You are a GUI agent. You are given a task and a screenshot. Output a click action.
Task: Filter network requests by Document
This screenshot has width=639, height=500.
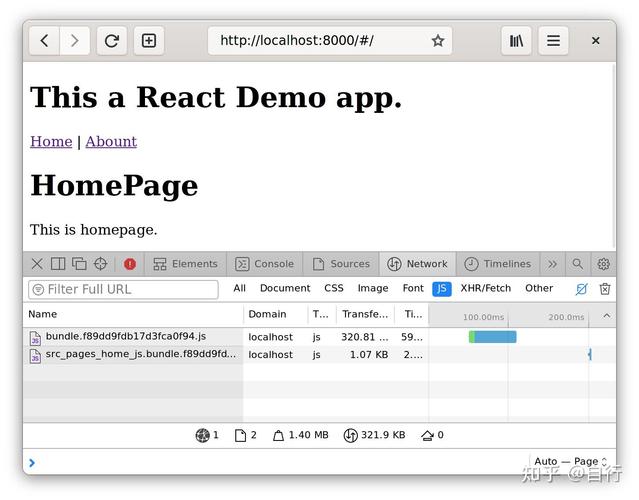pos(285,289)
